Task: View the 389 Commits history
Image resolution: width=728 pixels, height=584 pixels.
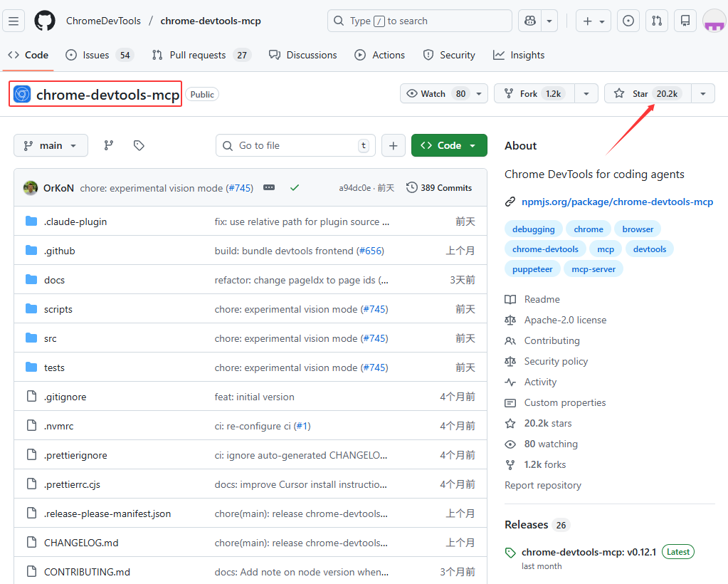Action: coord(439,187)
